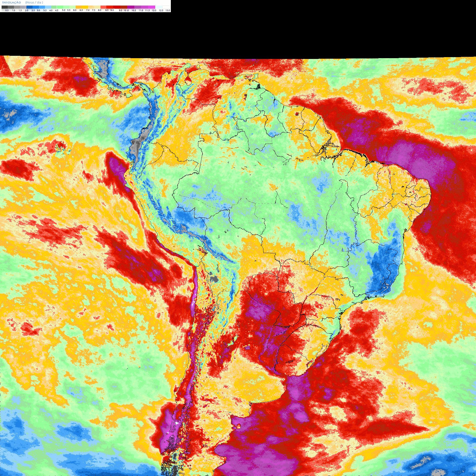Click the 3.0 legend value
Screen dimensions: 476x476
(38, 10)
